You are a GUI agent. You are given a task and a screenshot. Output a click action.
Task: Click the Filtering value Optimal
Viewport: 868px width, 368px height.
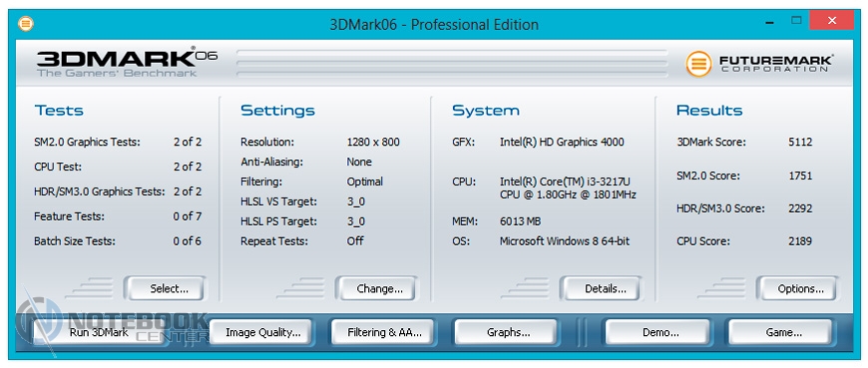pyautogui.click(x=365, y=182)
